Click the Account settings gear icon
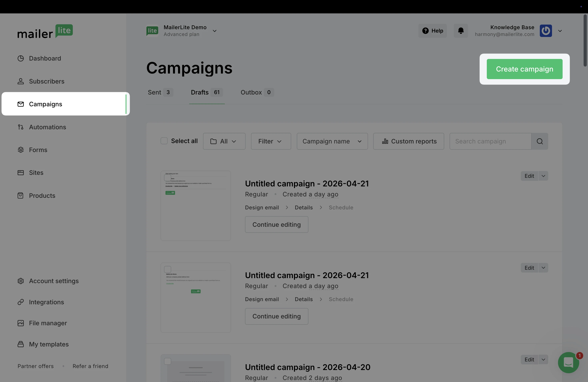Image resolution: width=588 pixels, height=382 pixels. [x=21, y=281]
